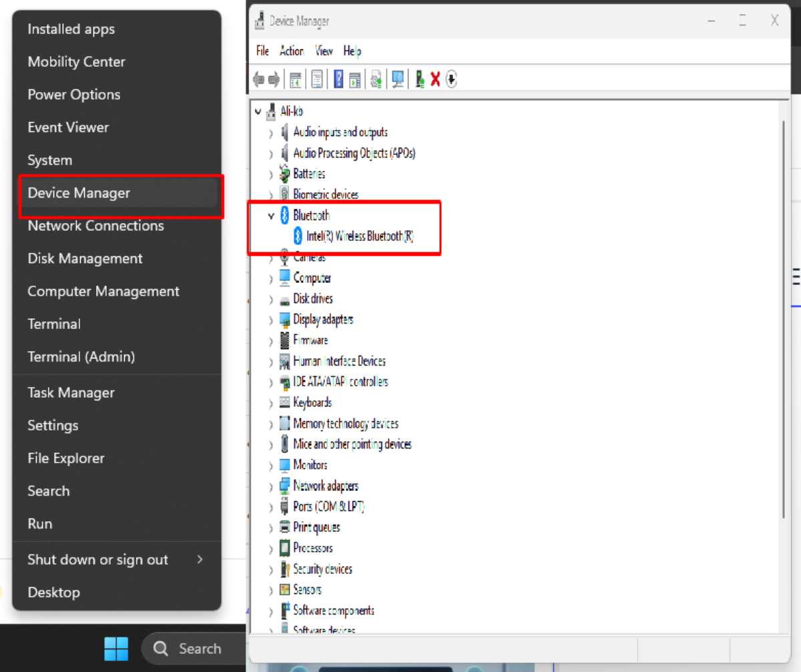Expand the Network adapters node chevron
The height and width of the screenshot is (672, 801).
271,486
